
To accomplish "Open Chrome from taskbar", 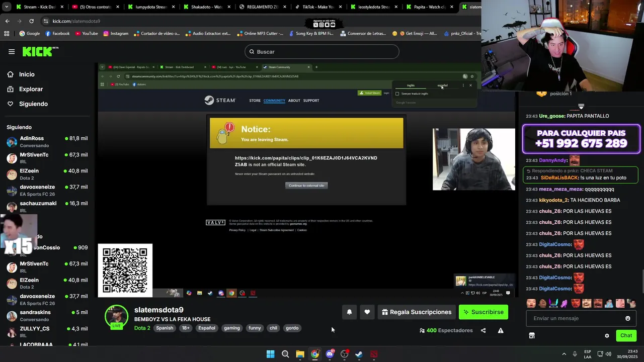I will point(315,354).
